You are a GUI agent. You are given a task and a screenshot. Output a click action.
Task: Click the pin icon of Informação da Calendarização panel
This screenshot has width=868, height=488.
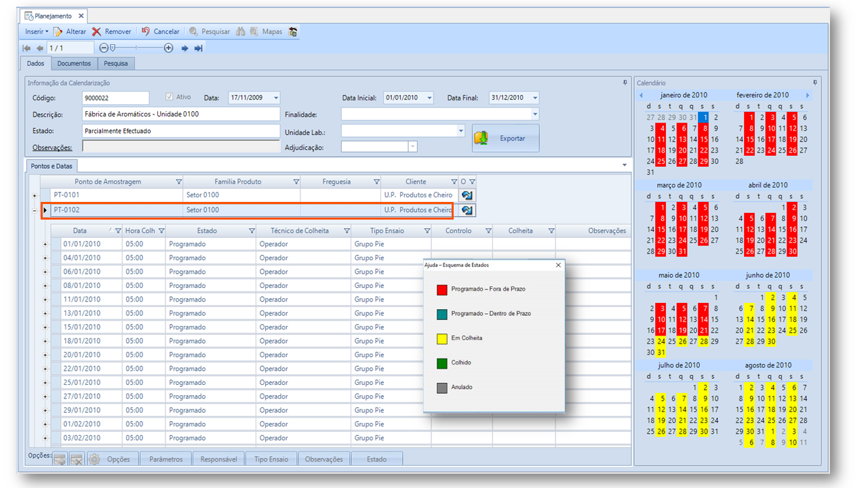[x=625, y=83]
